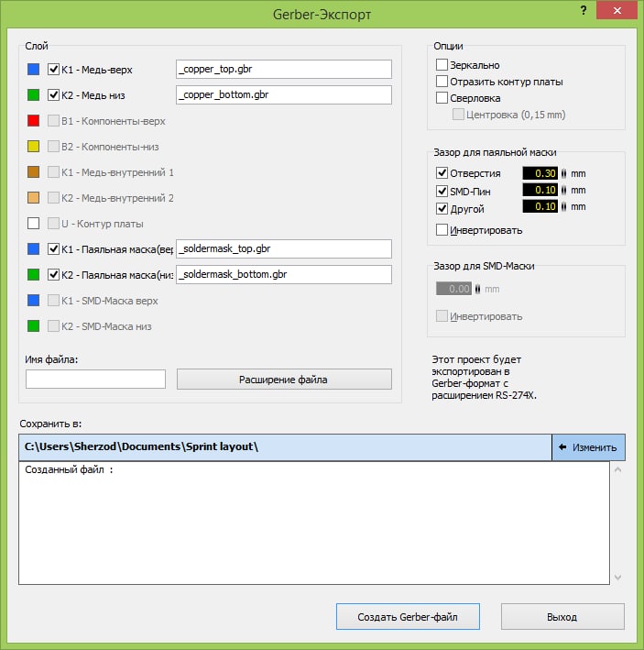Enable the Зеркально option

442,65
